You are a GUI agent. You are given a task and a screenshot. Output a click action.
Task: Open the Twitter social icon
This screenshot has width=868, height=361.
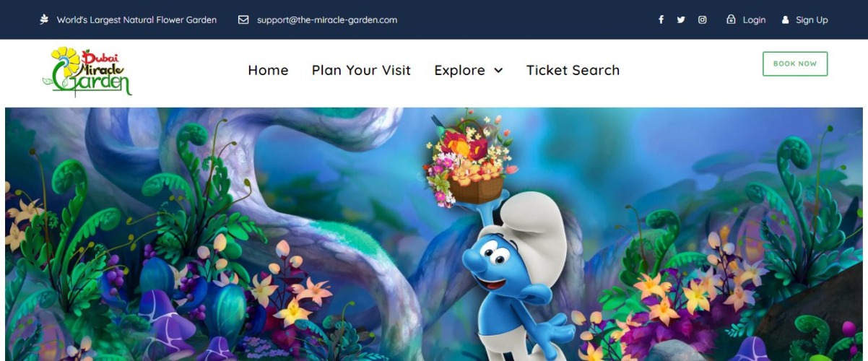coord(681,20)
